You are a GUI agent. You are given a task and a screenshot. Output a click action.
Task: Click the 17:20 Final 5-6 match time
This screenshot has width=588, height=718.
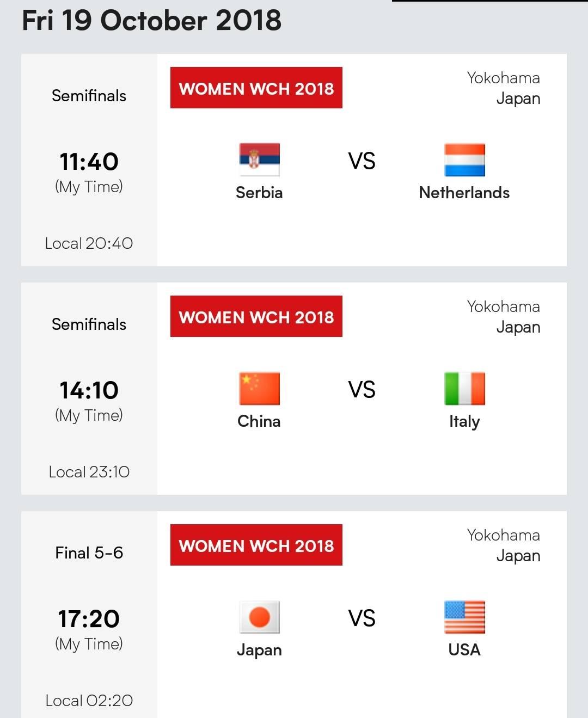pyautogui.click(x=89, y=619)
